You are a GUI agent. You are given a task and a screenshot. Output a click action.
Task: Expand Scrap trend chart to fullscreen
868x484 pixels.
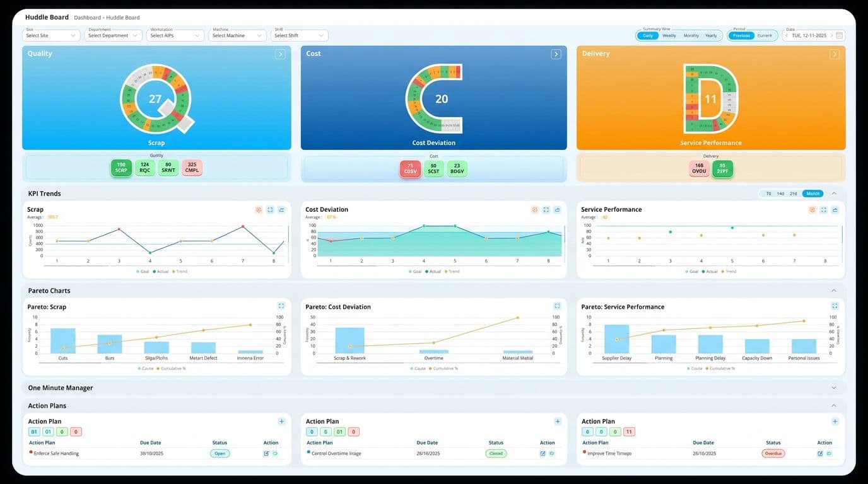point(270,210)
